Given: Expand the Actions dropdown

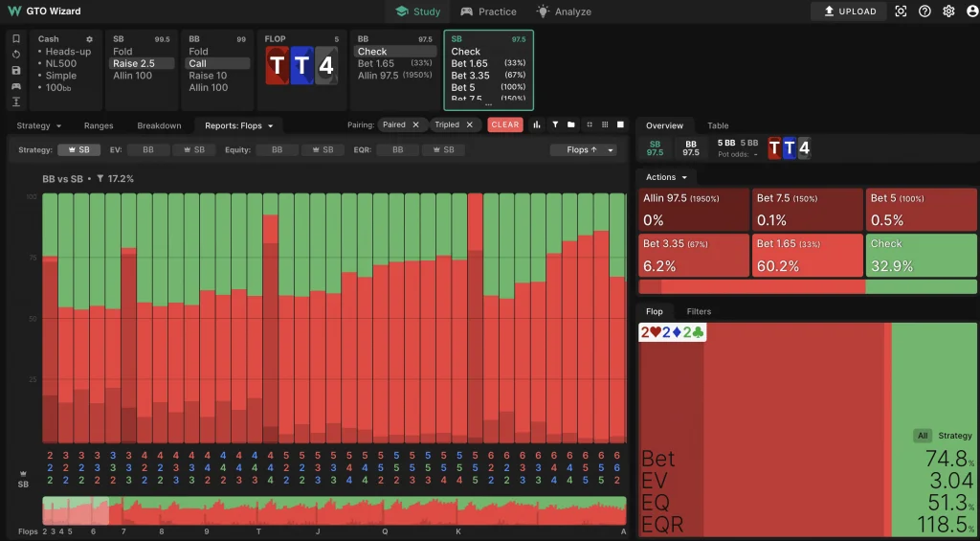Looking at the screenshot, I should 666,177.
